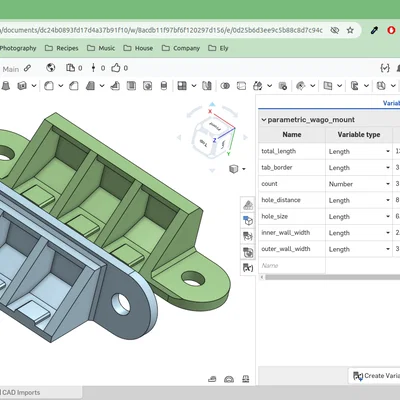Open the Company bookmarks folder
This screenshot has width=400, height=400.
click(181, 48)
